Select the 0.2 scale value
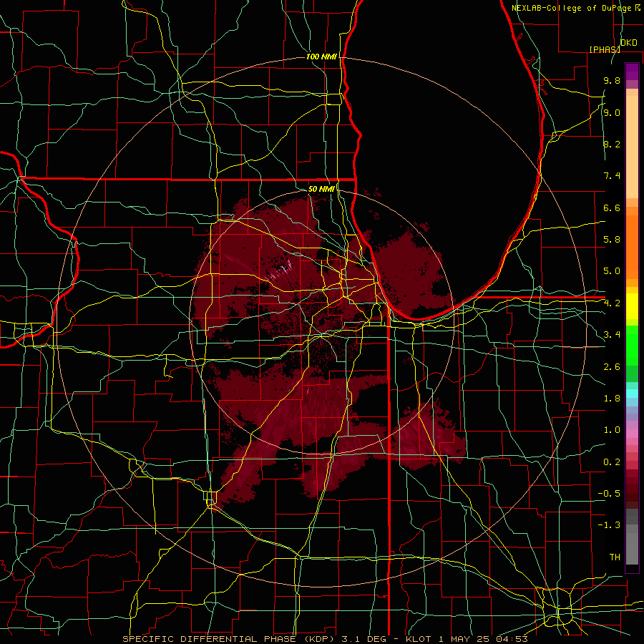 point(612,462)
